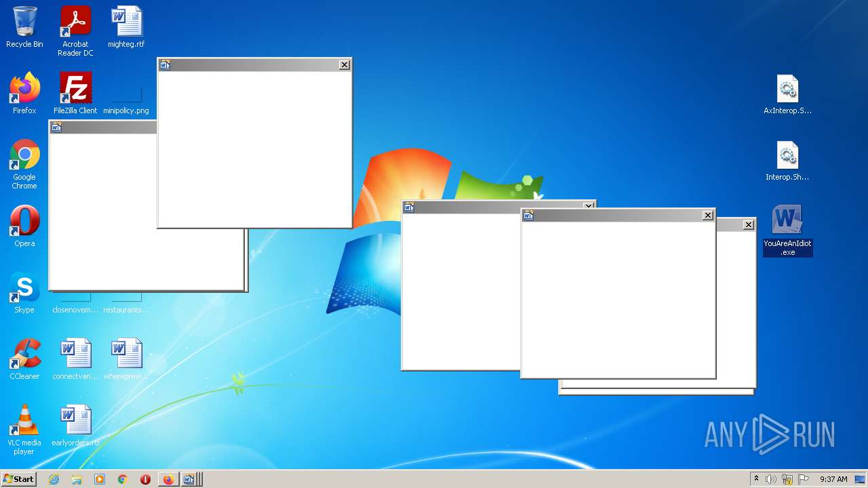Select the whereprevi... Word document

click(x=126, y=359)
